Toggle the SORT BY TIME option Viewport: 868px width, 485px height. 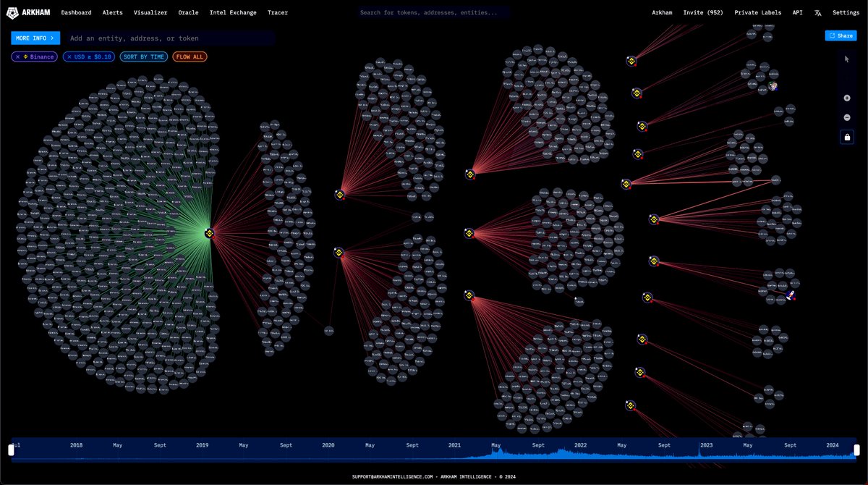pos(143,56)
